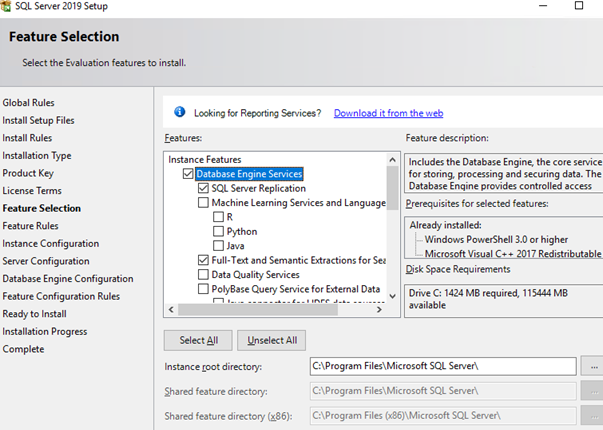Maximize the SQL Server 2019 Setup window
The width and height of the screenshot is (603, 430).
(579, 5)
